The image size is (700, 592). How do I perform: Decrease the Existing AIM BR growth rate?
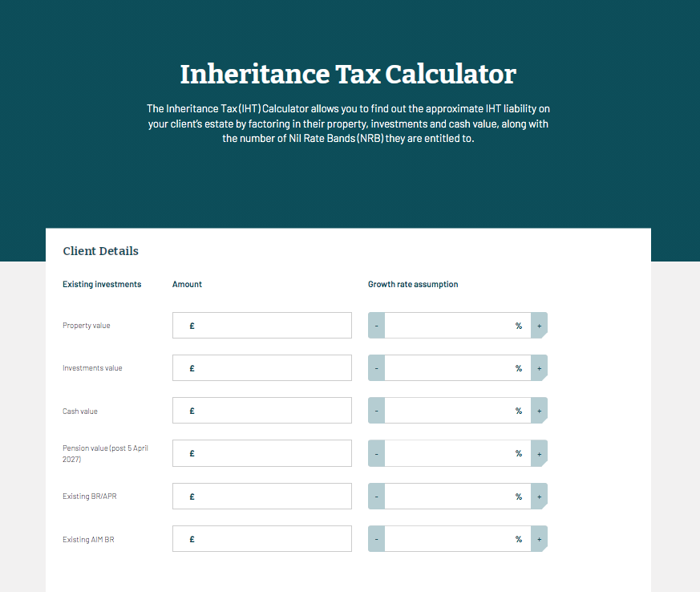click(376, 539)
